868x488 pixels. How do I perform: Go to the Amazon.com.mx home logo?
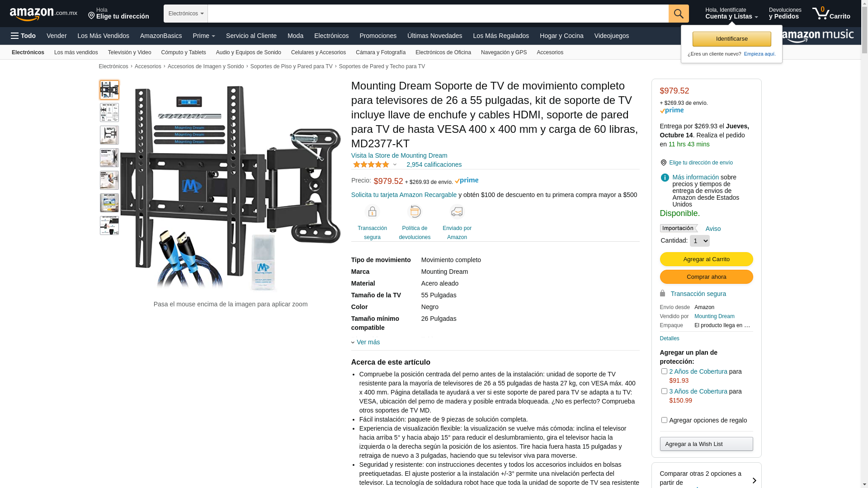tap(43, 14)
